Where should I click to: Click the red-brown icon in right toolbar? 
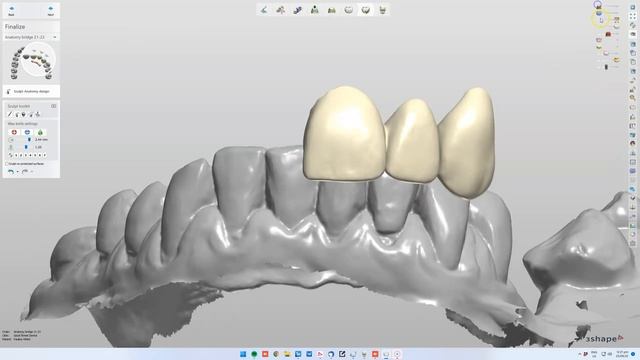click(633, 143)
